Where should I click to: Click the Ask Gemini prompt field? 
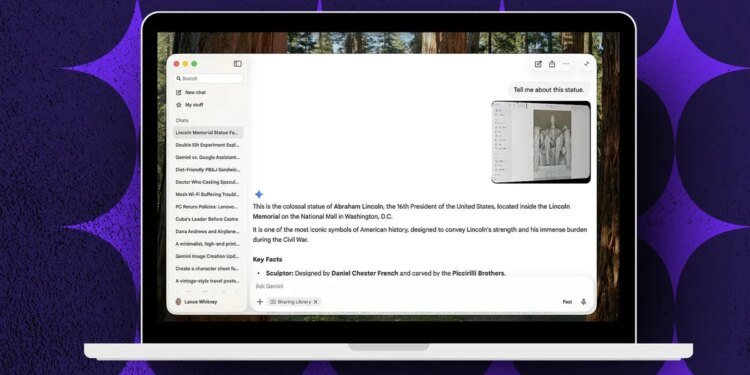click(421, 286)
